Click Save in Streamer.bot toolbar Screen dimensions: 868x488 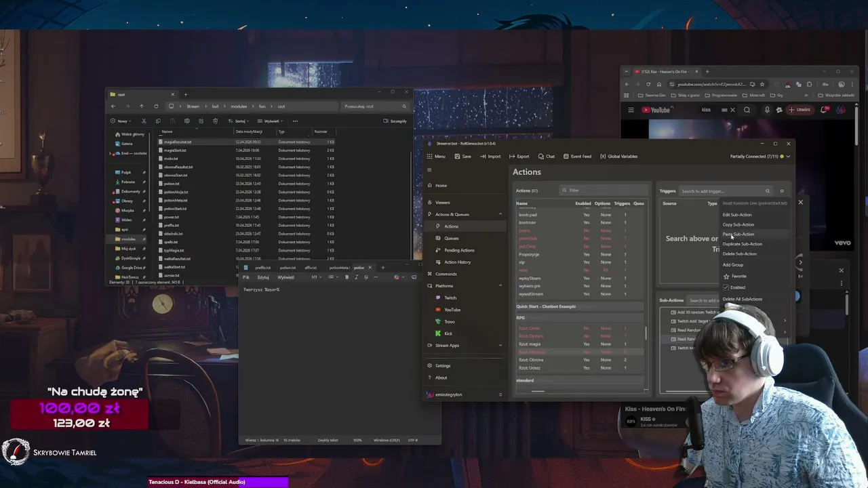click(x=462, y=157)
